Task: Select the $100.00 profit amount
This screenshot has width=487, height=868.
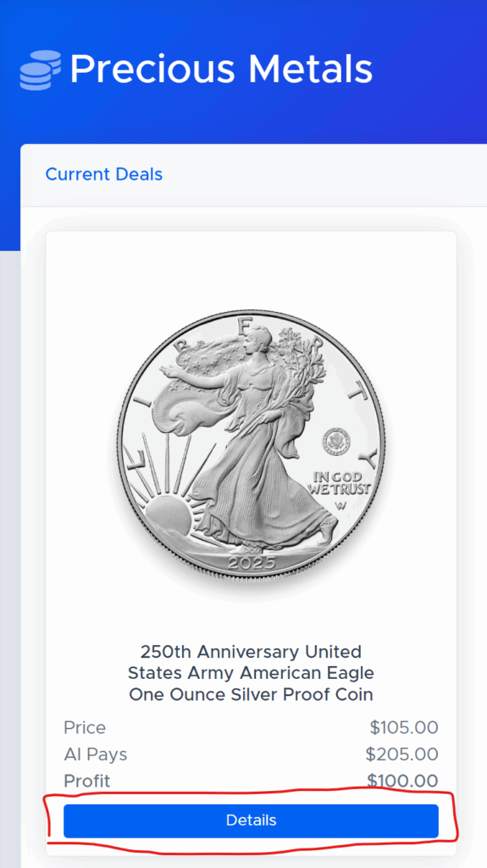Action: pyautogui.click(x=403, y=781)
